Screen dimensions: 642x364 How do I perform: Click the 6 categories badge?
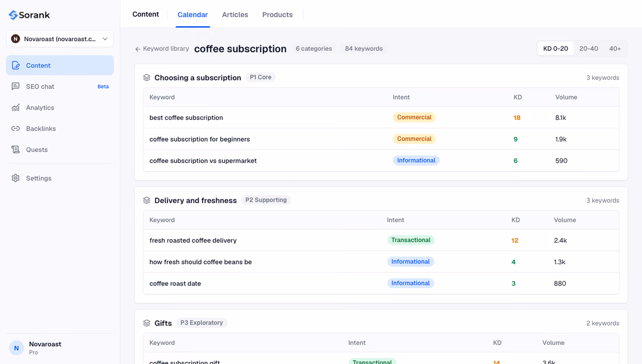click(314, 49)
